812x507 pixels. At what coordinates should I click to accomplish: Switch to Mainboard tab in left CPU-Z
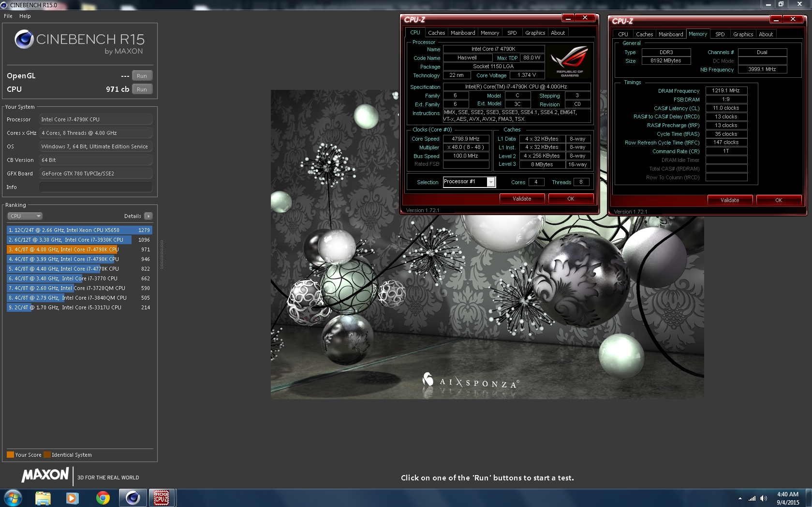(463, 33)
